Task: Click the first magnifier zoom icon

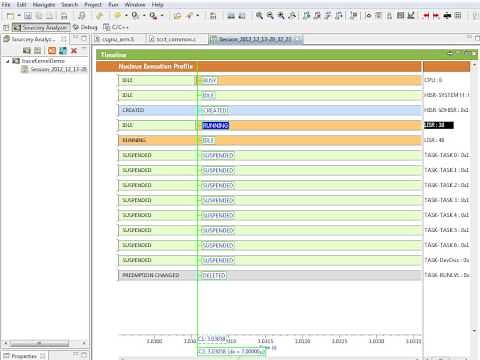Action: click(x=259, y=15)
